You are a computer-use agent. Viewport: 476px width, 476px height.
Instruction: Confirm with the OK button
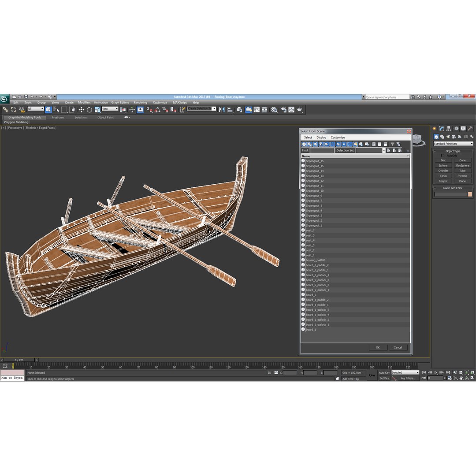[x=378, y=348]
